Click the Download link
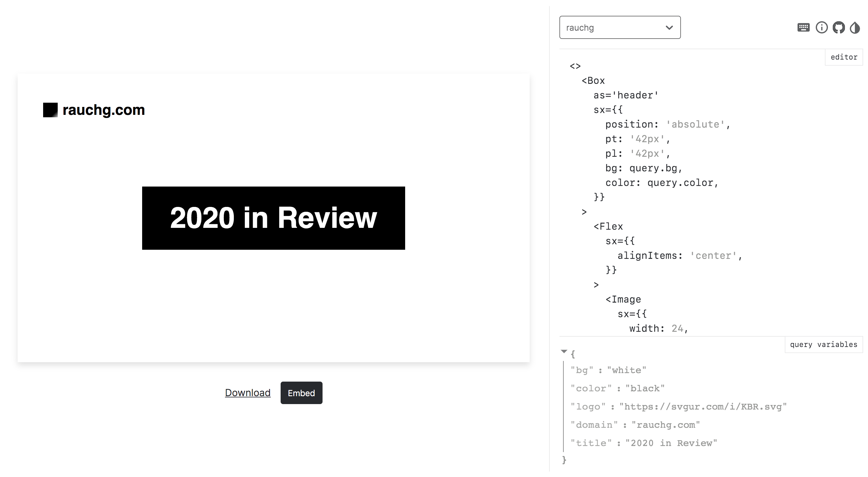The height and width of the screenshot is (477, 868). click(248, 393)
